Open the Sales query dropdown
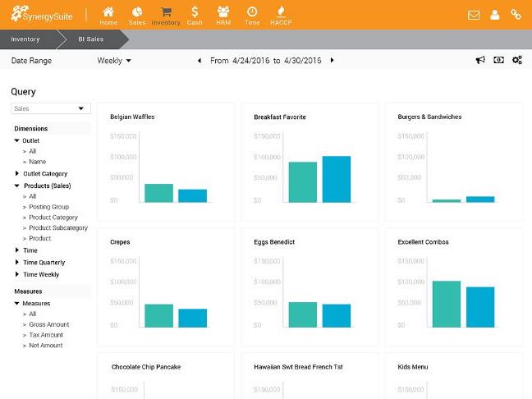532x399 pixels. point(51,108)
